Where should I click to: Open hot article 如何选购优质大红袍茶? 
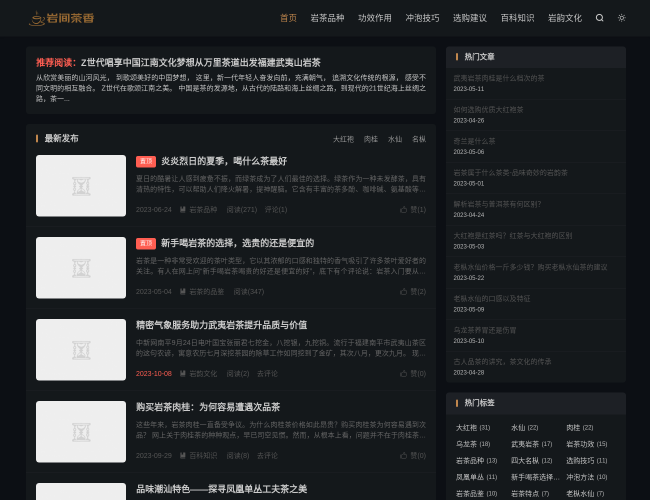point(488,110)
